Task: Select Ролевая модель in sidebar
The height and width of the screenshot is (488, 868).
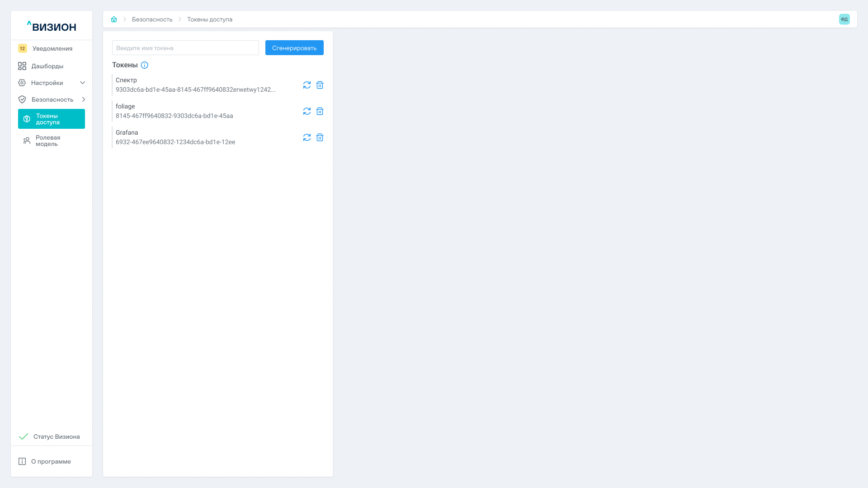Action: 48,141
